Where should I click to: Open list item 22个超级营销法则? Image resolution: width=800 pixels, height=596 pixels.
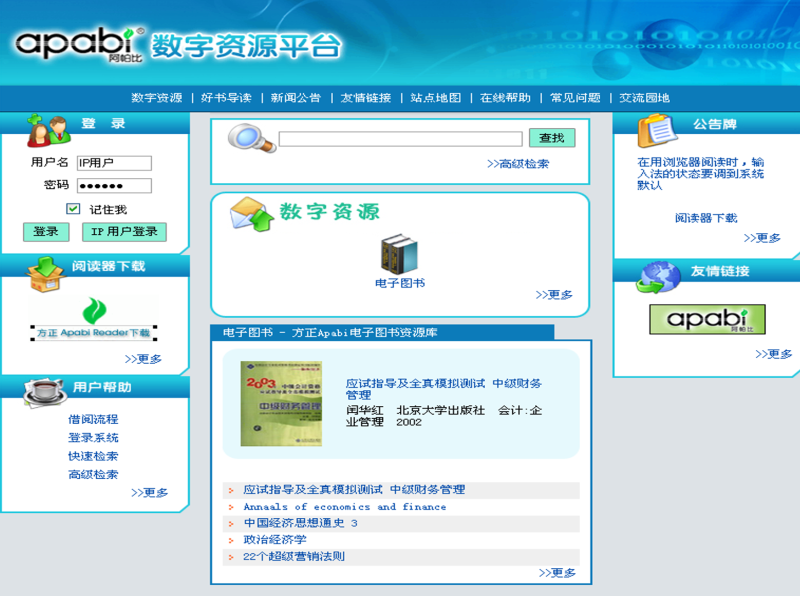pyautogui.click(x=294, y=556)
